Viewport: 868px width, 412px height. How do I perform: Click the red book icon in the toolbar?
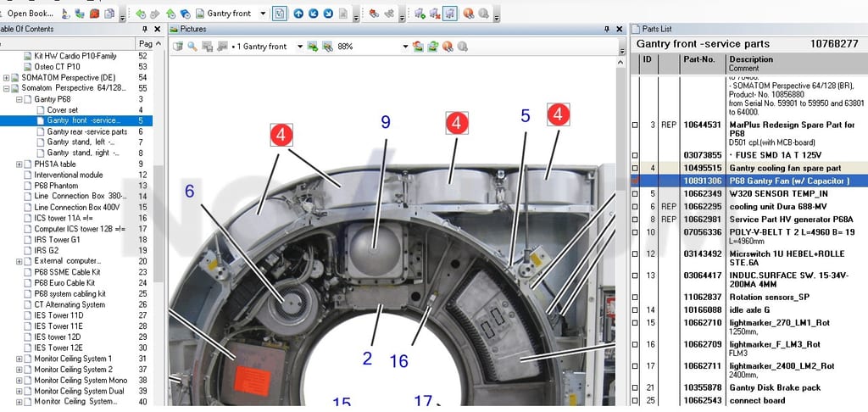[x=95, y=14]
